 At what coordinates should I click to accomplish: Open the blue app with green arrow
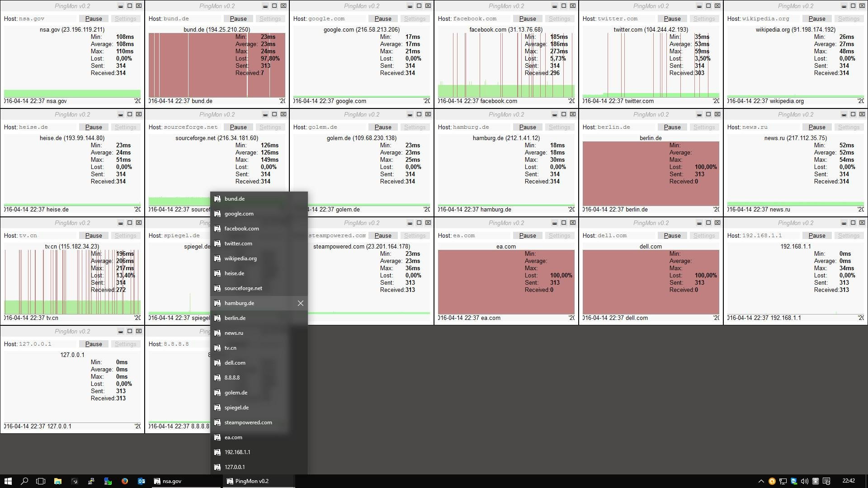108,481
